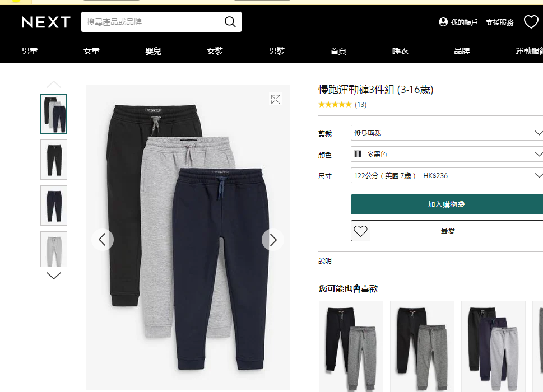Open the 品牌 menu item
Viewport: 543px width, 392px height.
tap(462, 51)
